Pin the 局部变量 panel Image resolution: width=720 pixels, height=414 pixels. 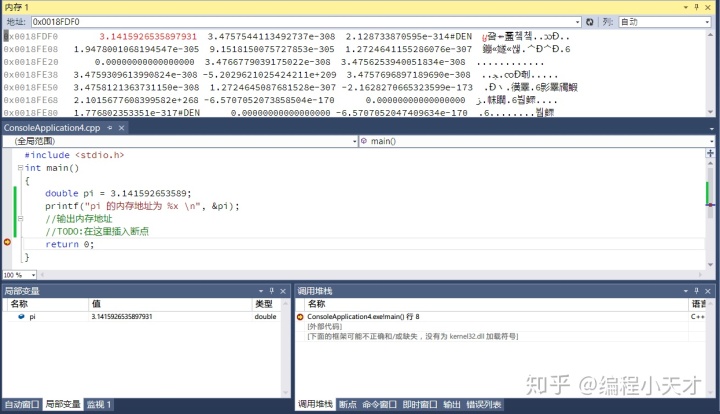[x=272, y=291]
